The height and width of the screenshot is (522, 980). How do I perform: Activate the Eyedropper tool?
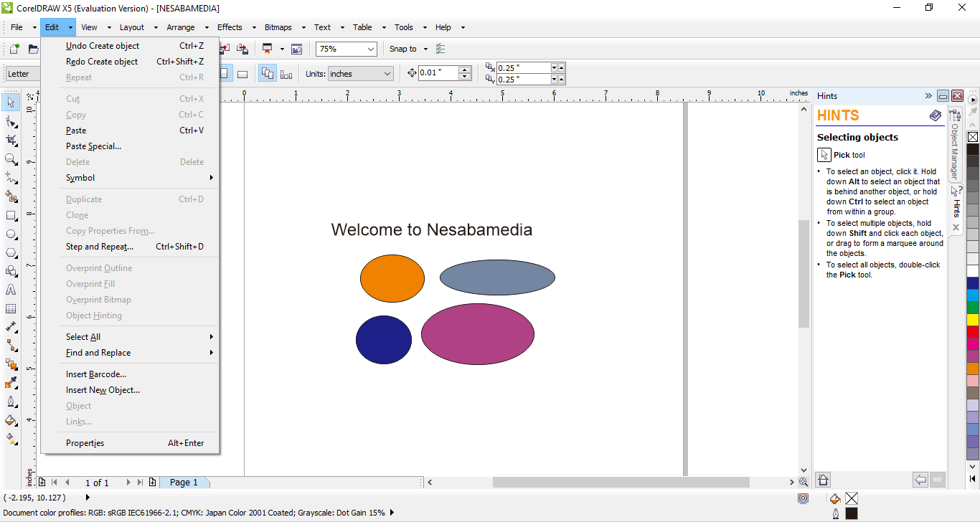click(11, 383)
